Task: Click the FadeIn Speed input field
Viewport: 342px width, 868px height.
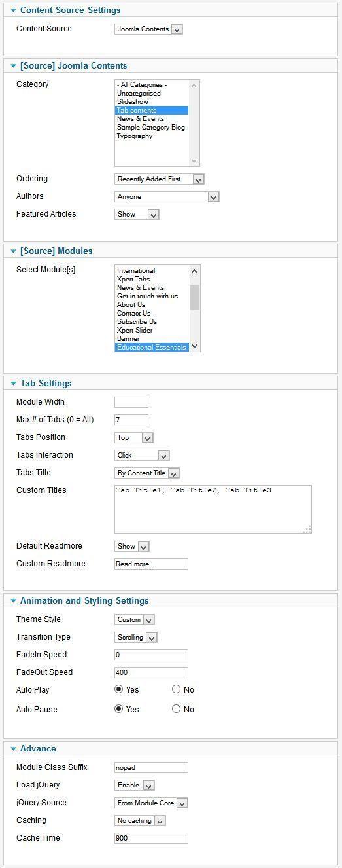Action: click(x=151, y=655)
